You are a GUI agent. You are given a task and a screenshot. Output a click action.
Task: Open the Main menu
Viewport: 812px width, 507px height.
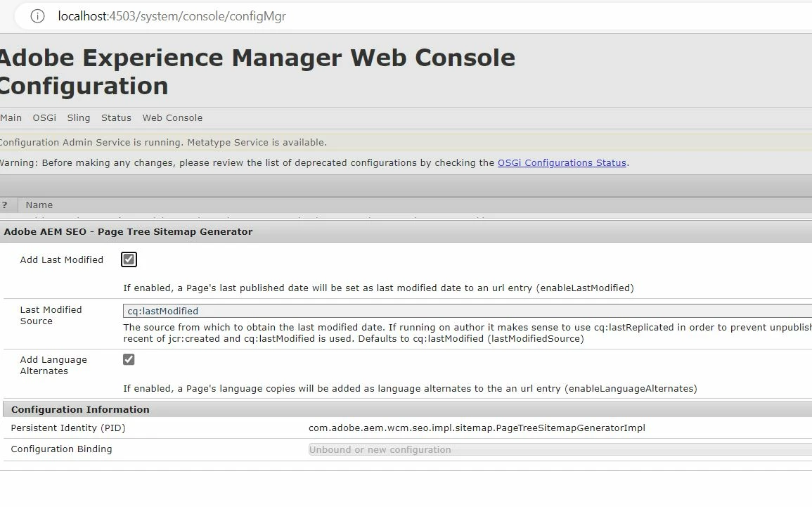pyautogui.click(x=11, y=117)
